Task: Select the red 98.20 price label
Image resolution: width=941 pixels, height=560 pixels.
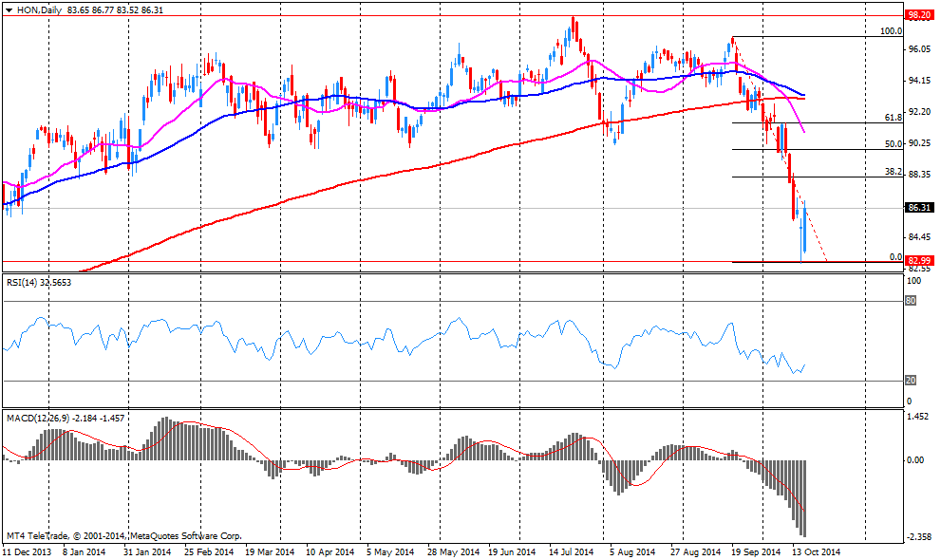Action: pyautogui.click(x=918, y=15)
